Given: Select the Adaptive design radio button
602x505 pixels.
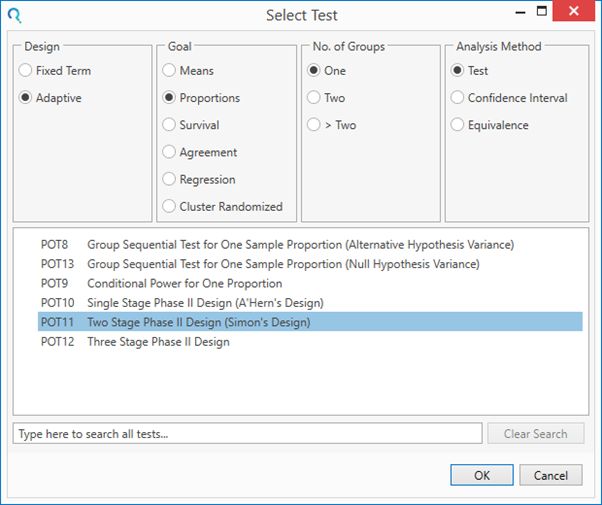Looking at the screenshot, I should [25, 98].
